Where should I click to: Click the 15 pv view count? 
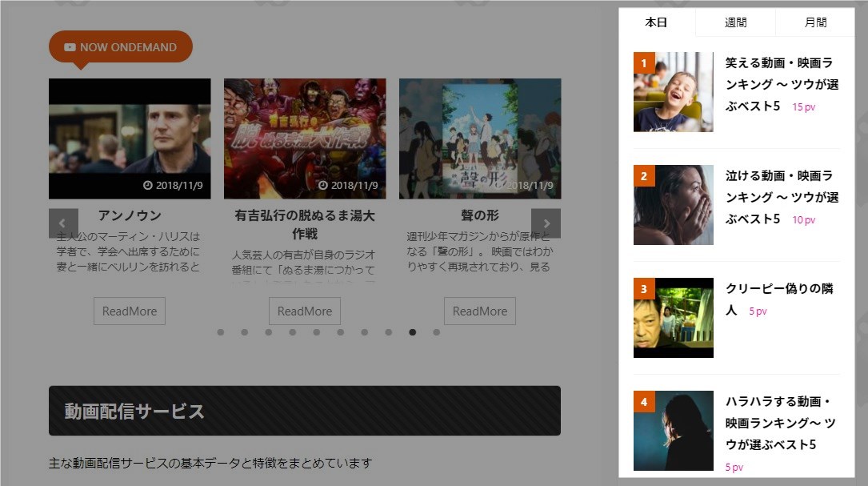tap(804, 107)
